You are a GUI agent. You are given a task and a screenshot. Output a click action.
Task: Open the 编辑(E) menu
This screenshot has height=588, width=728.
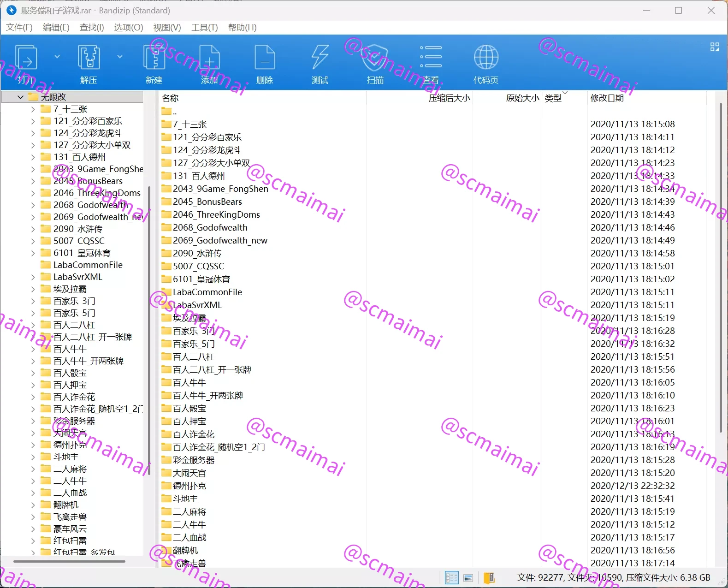[x=56, y=27]
